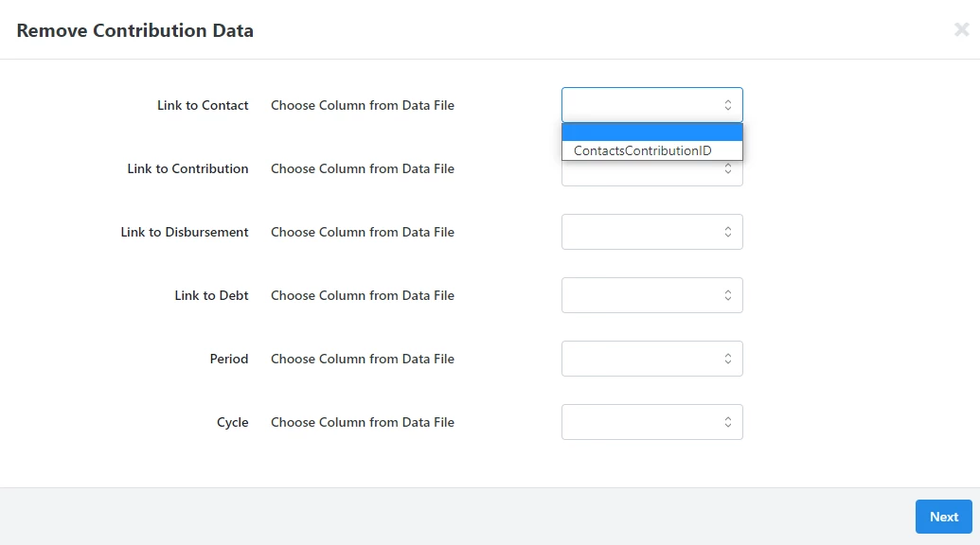Open the Cycle column dropdown

pyautogui.click(x=651, y=422)
